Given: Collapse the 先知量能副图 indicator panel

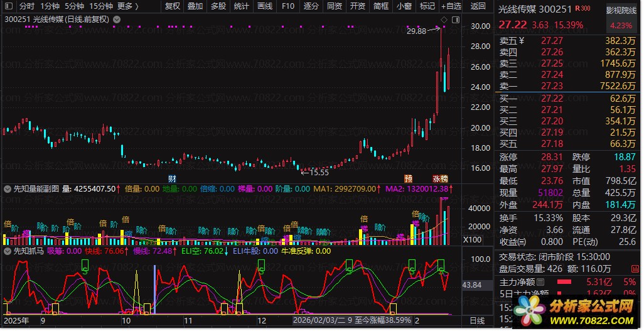Looking at the screenshot, I should (8, 188).
